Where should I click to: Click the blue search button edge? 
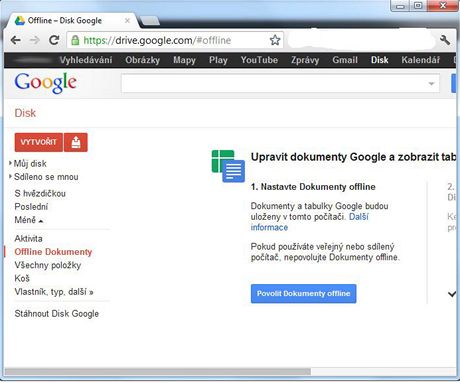pos(453,83)
